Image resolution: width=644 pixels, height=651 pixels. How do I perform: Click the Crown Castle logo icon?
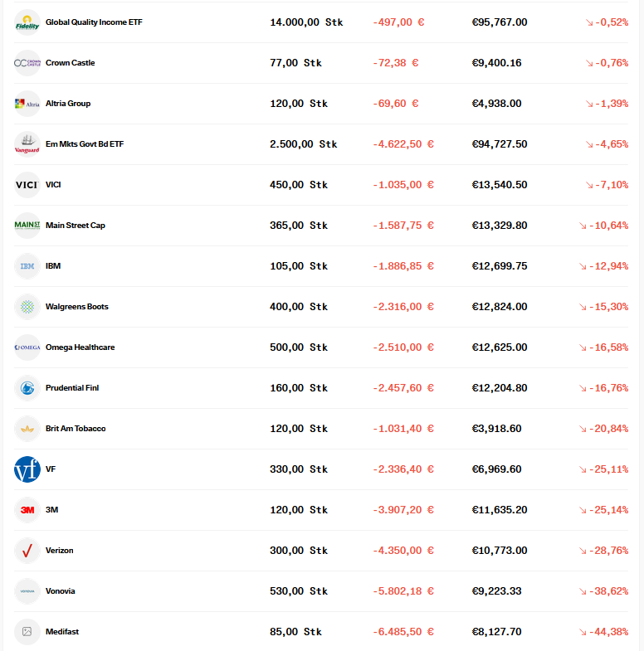27,63
